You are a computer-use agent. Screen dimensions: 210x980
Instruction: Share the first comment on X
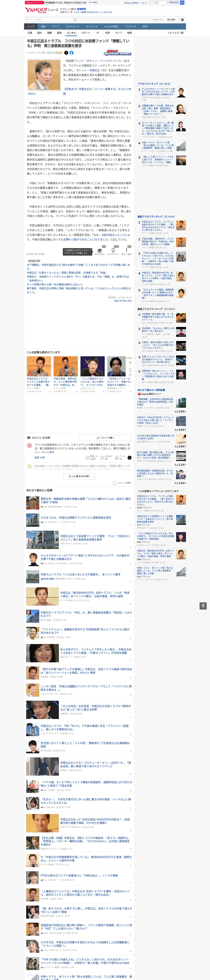click(129, 458)
